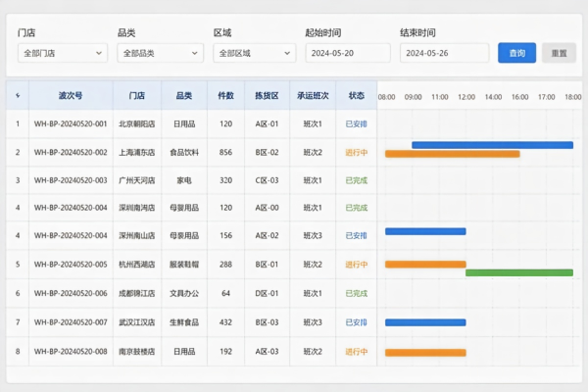Click the sort icon in first header column
588x392 pixels.
(x=18, y=96)
